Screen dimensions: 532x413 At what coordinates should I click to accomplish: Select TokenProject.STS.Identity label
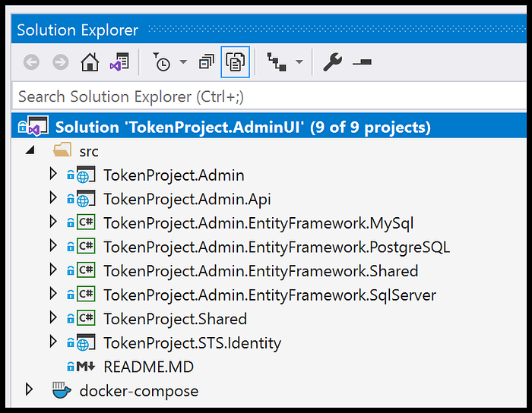click(192, 343)
